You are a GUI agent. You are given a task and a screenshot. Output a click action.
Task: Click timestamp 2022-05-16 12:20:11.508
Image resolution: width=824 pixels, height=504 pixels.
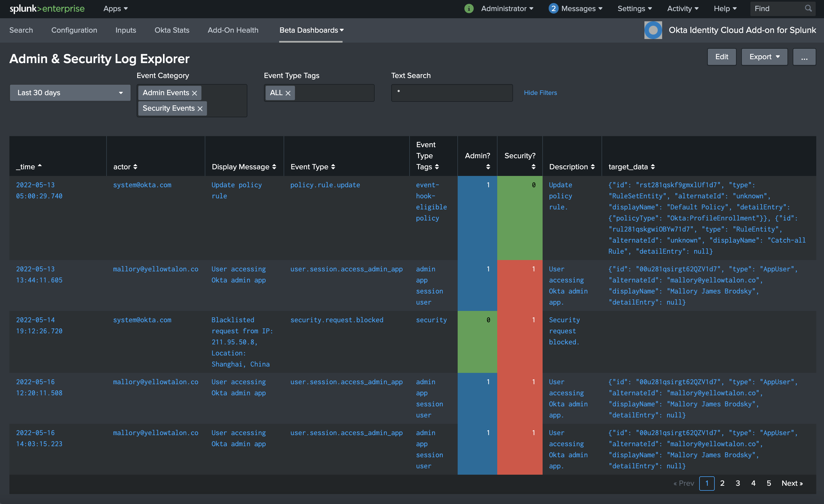pos(39,387)
